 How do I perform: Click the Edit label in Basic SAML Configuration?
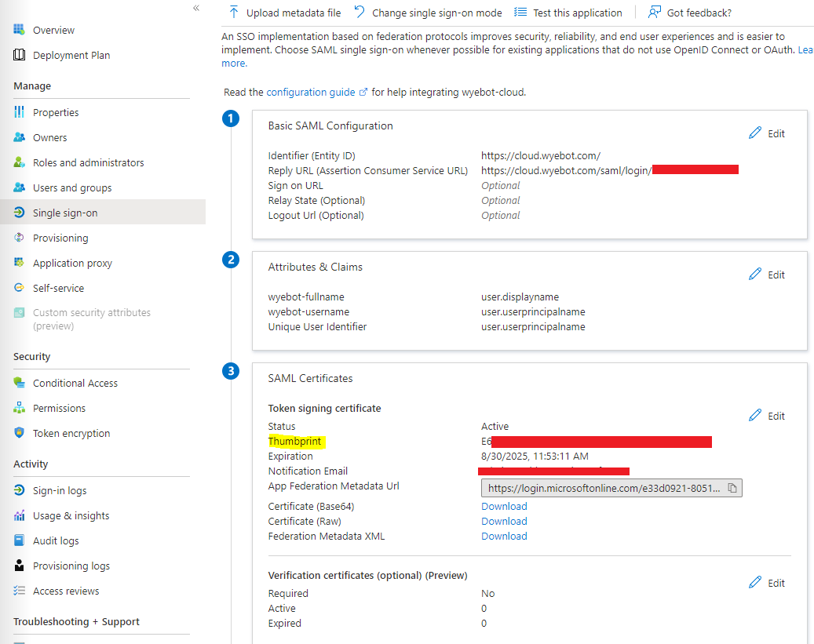pos(776,134)
